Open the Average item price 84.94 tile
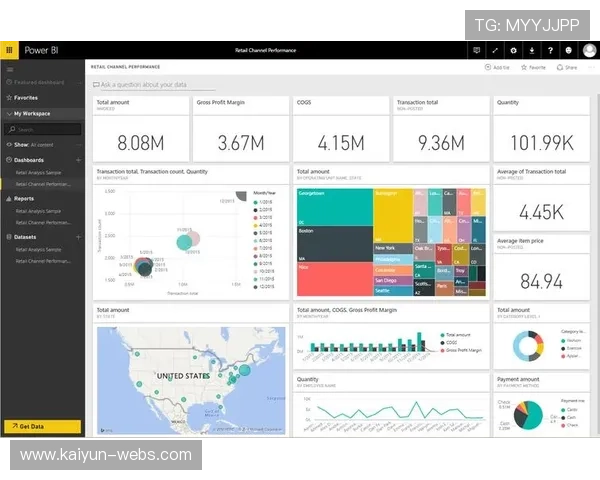The width and height of the screenshot is (600, 480). pyautogui.click(x=541, y=267)
